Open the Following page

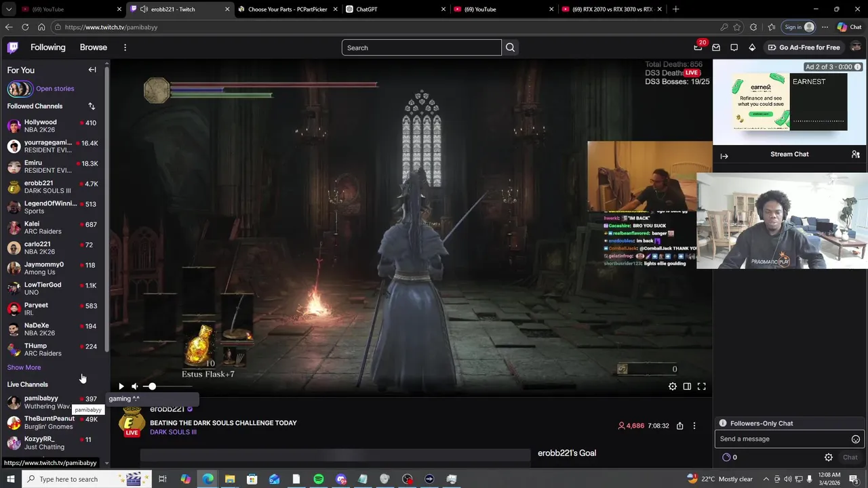tap(48, 47)
